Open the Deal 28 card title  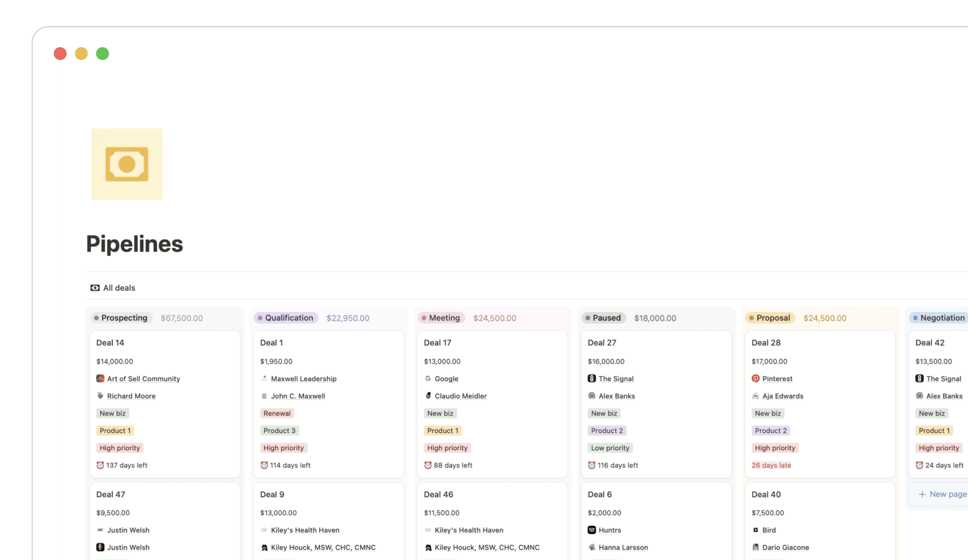pyautogui.click(x=766, y=343)
